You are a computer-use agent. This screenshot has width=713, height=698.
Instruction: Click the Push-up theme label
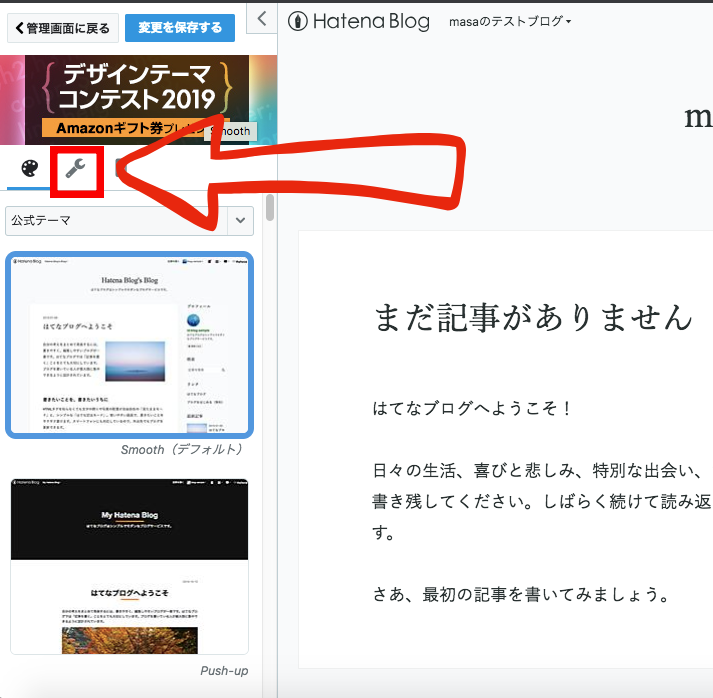224,671
